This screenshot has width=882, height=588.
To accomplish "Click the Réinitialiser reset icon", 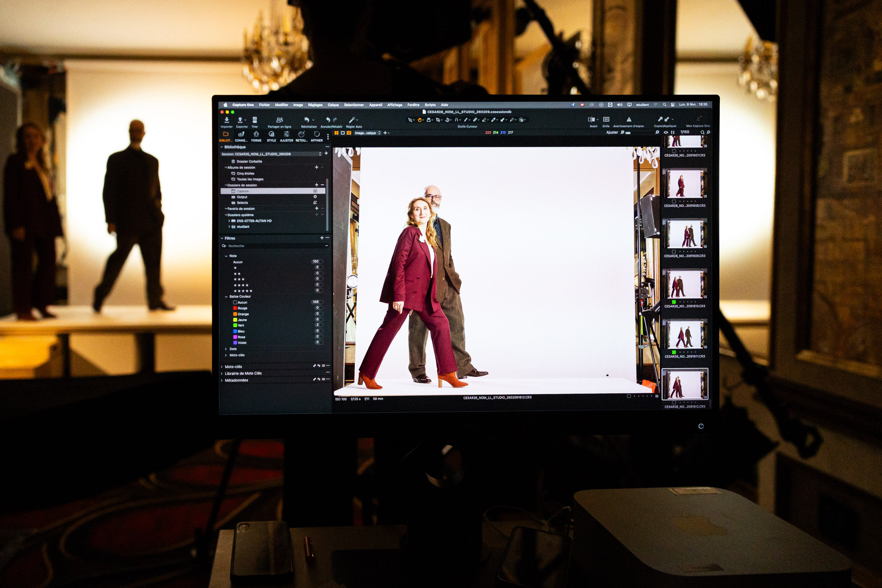I will [307, 120].
